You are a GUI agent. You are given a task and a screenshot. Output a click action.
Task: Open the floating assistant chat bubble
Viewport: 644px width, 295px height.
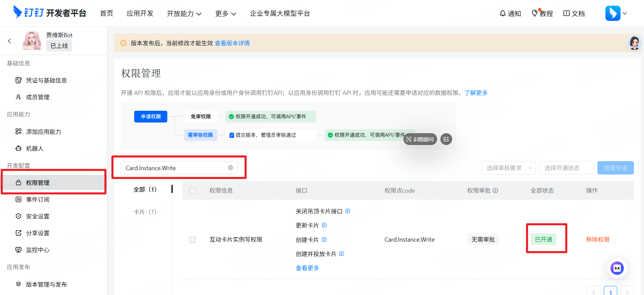617,268
